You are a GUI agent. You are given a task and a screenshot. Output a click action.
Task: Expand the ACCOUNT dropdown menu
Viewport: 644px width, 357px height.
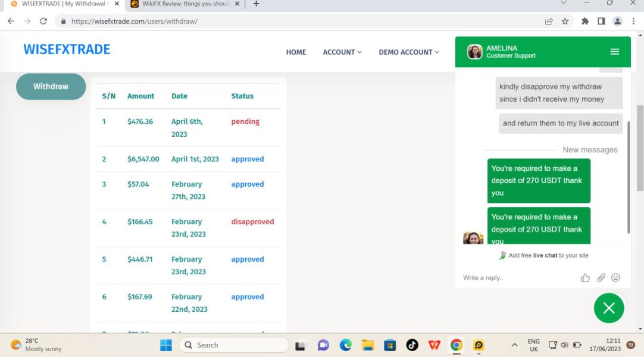(x=342, y=52)
